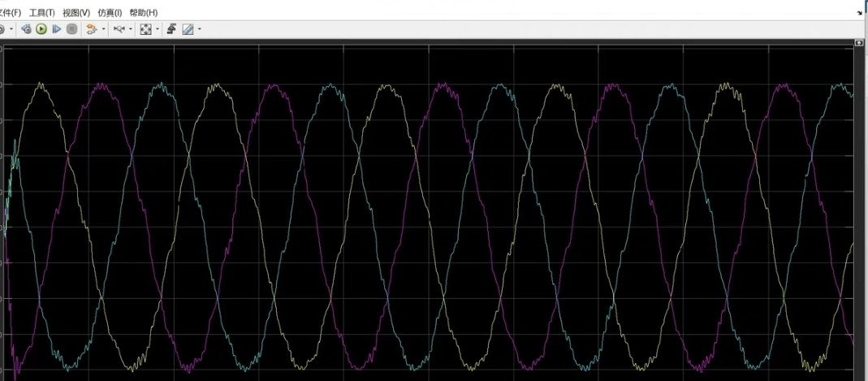Image resolution: width=868 pixels, height=381 pixels.
Task: Click the step back simulation icon
Action: pos(26,29)
